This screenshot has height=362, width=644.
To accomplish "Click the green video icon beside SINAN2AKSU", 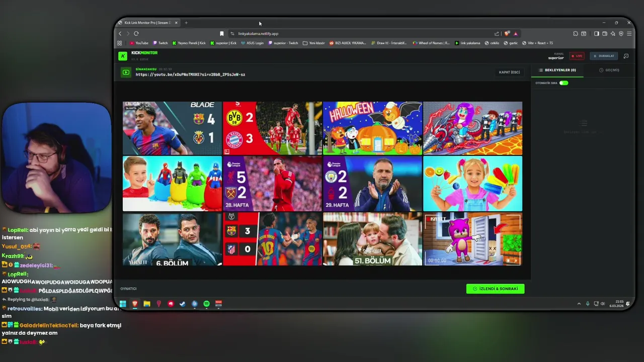I will click(x=126, y=72).
